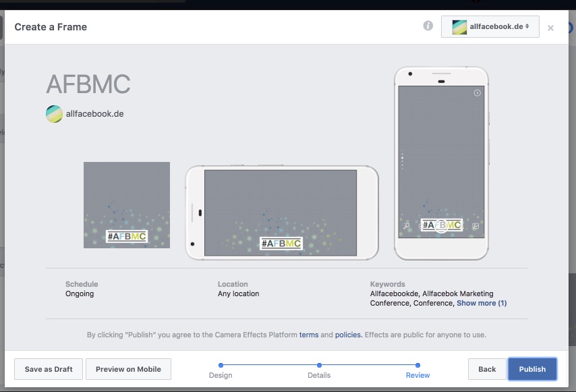Click the info icon in header
576x392 pixels.
428,26
